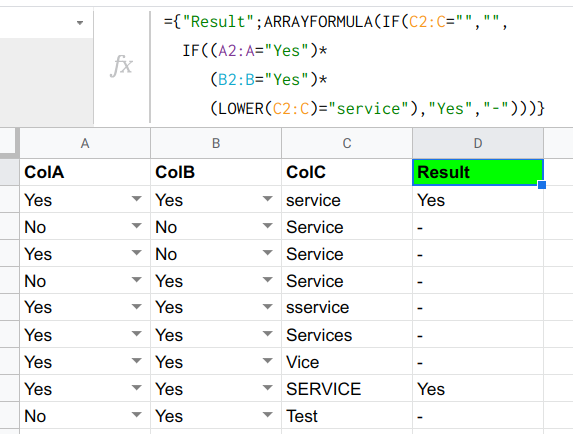Select column A header
The width and height of the screenshot is (573, 434).
[x=85, y=143]
